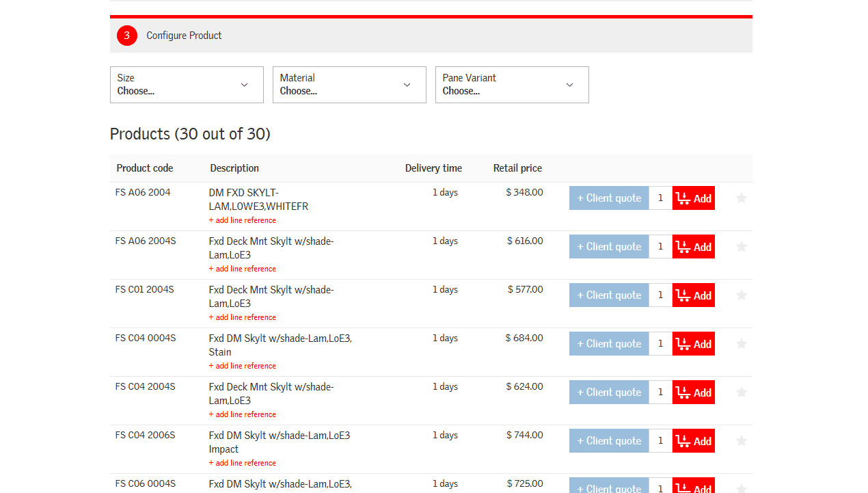868x493 pixels.
Task: Create client quote for FS C04 0004S
Action: (x=609, y=344)
